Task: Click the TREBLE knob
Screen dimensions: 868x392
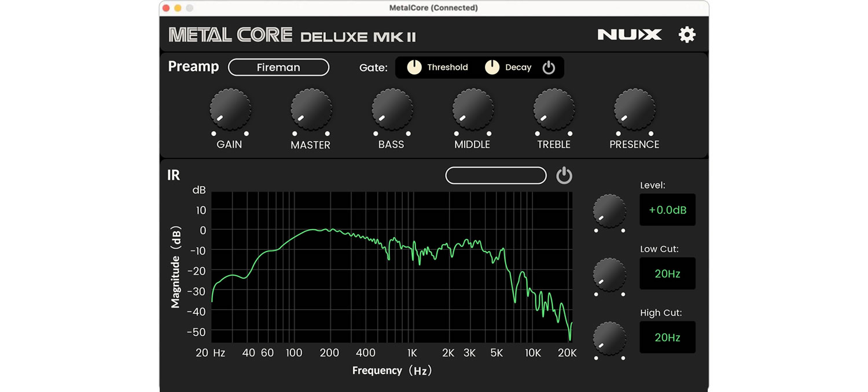Action: point(554,109)
